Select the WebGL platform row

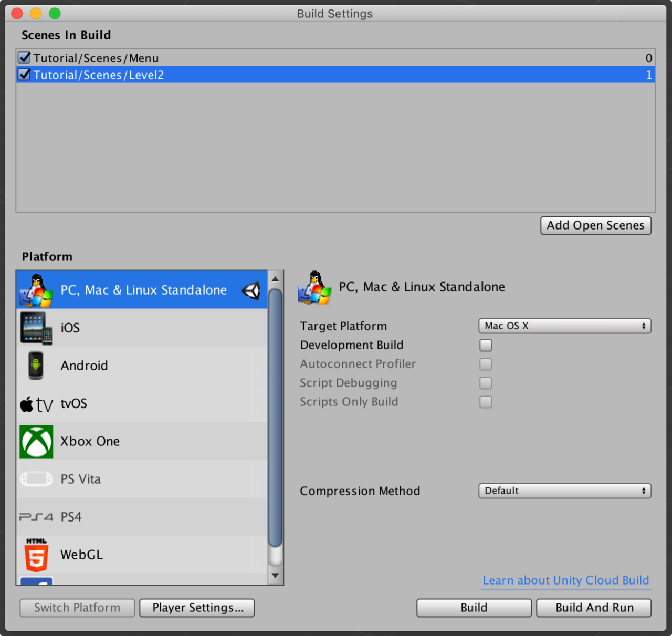point(142,555)
